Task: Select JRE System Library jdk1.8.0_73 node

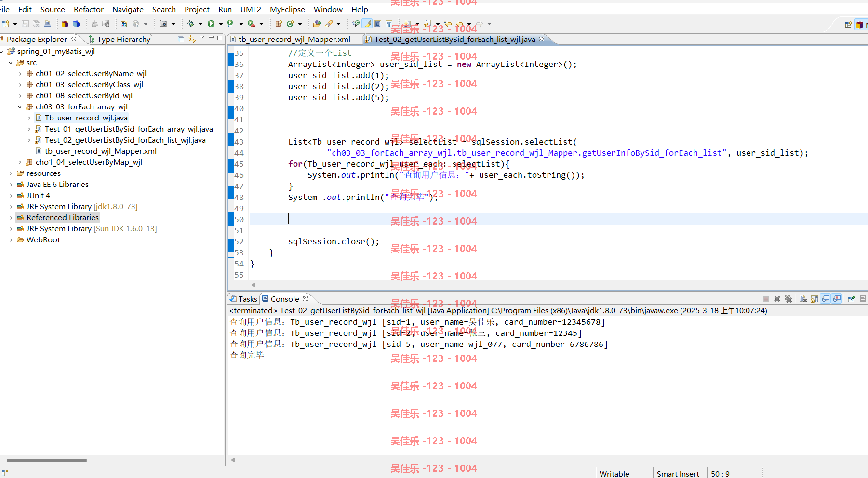Action: (82, 207)
